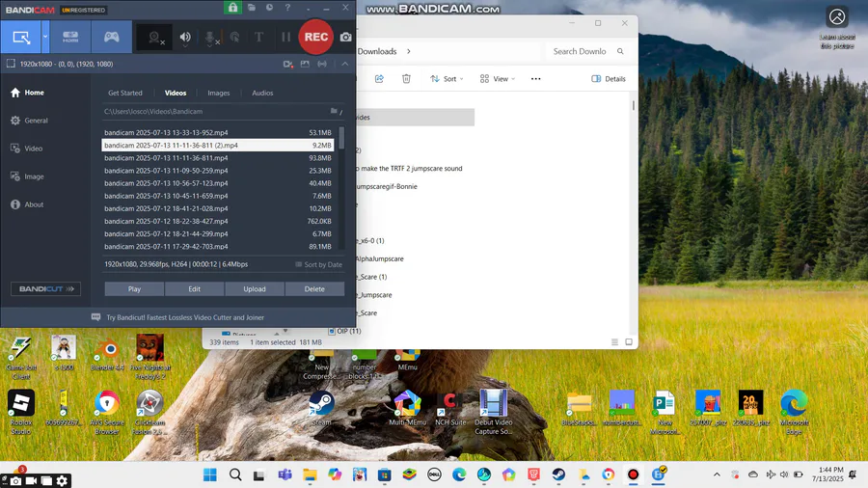This screenshot has height=488, width=868.
Task: Toggle microphone recording in Bandicam
Action: click(210, 37)
